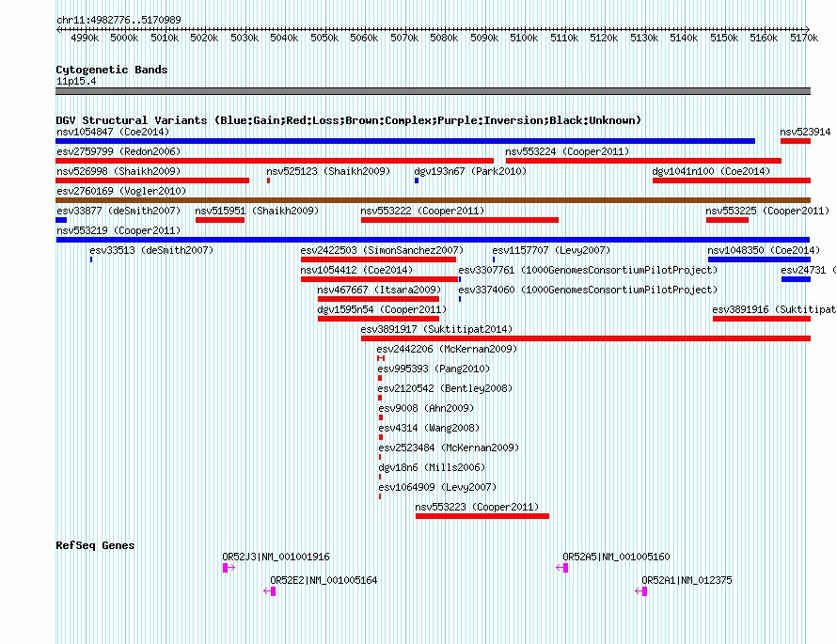
Task: Open the esv3374060 (1000GenomesConsortiumPilotProject) label
Action: point(588,291)
